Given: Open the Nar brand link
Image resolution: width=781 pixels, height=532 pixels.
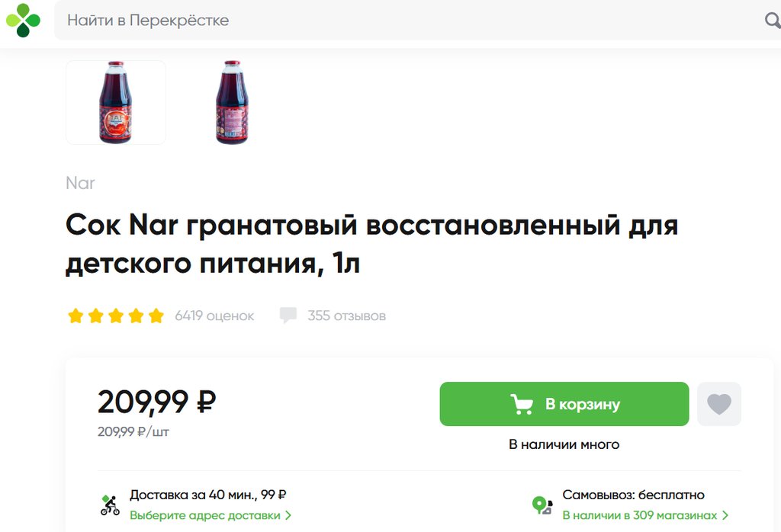Looking at the screenshot, I should [80, 183].
